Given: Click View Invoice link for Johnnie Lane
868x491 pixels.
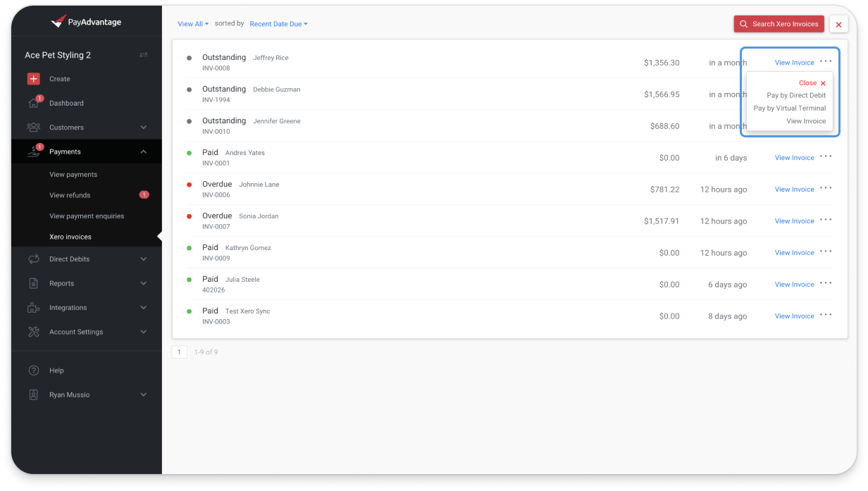Looking at the screenshot, I should [795, 189].
